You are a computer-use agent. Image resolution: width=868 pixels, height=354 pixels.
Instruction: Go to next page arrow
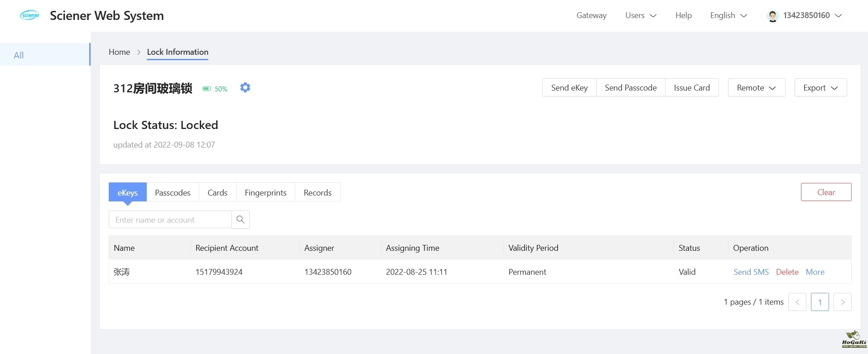click(842, 302)
